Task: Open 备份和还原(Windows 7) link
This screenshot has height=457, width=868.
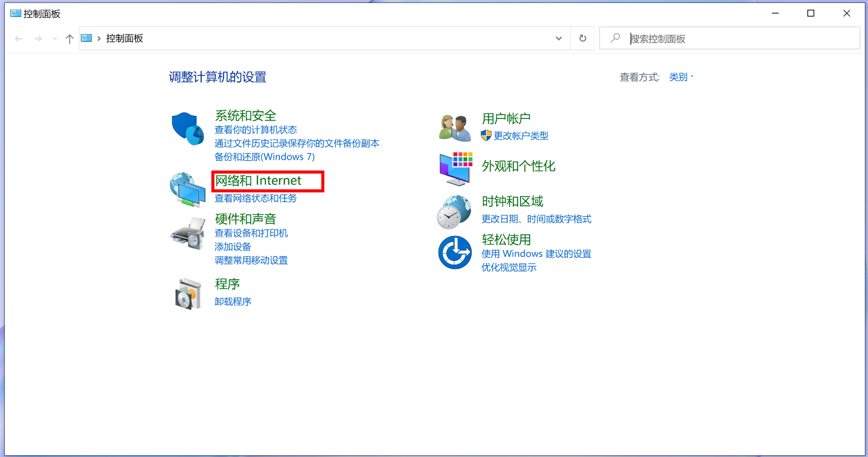Action: (264, 157)
